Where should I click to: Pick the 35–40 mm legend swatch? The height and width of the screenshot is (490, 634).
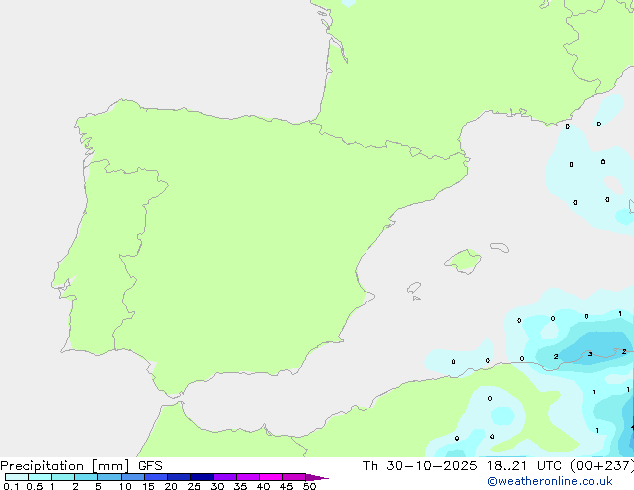click(247, 477)
